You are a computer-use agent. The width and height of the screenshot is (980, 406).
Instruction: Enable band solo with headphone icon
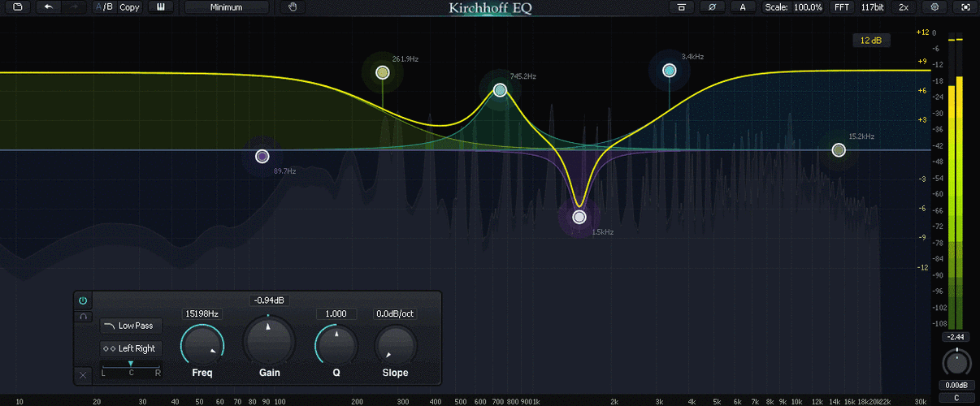click(83, 317)
